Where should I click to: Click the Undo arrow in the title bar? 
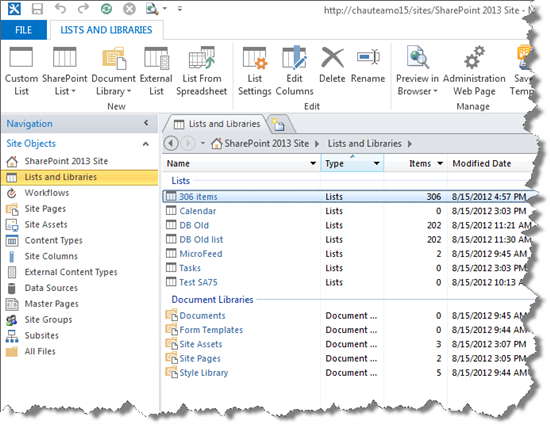(60, 9)
